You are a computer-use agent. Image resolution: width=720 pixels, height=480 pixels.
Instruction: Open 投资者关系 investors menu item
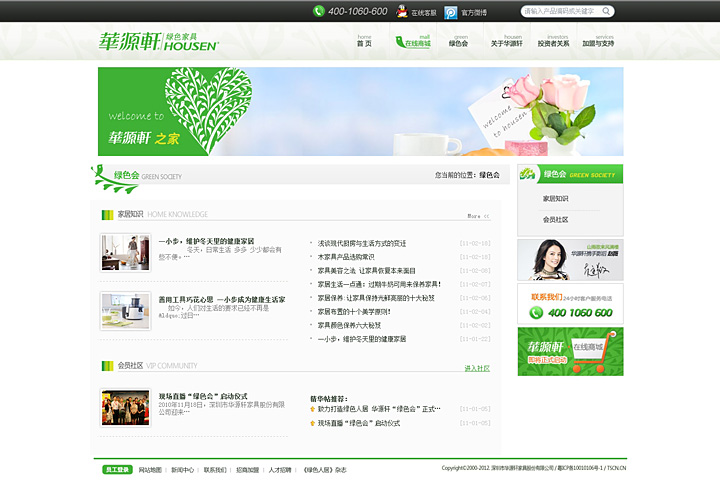pyautogui.click(x=553, y=41)
